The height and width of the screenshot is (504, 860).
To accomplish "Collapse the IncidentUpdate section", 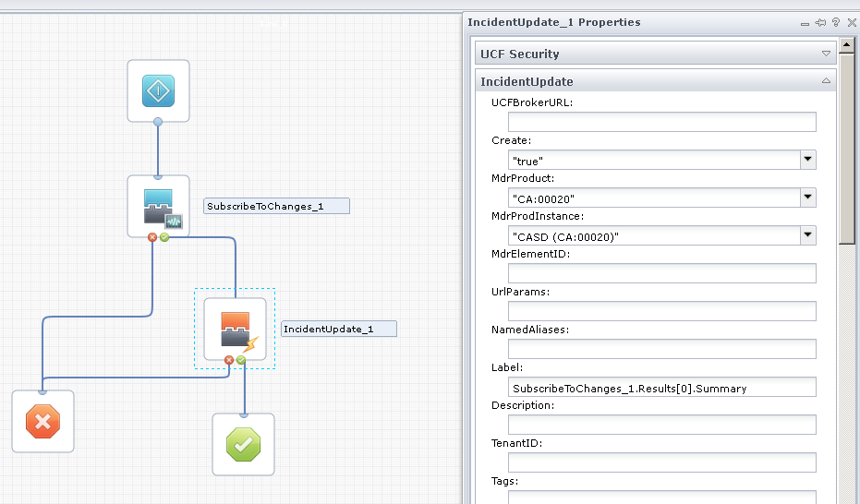I will tap(826, 82).
